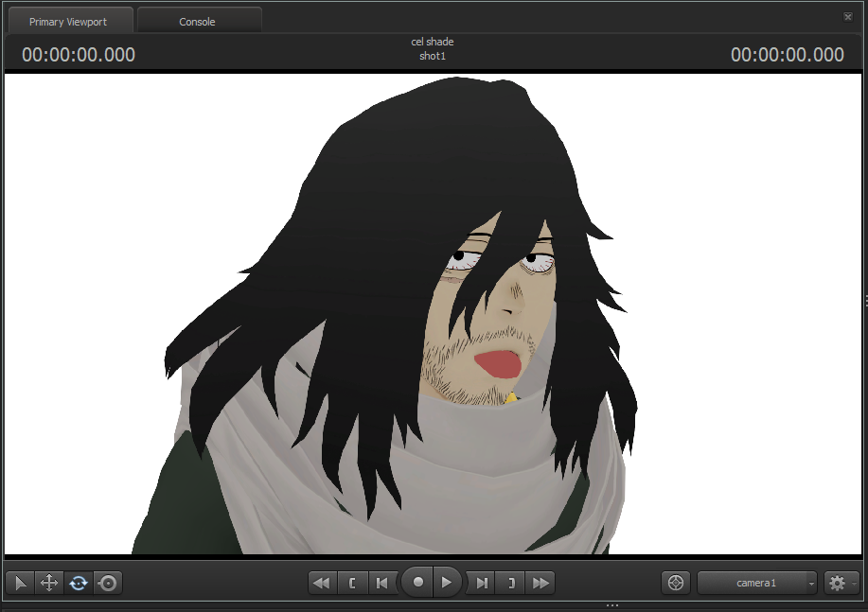
Task: Switch to the Primary Viewport tab
Action: tap(69, 22)
